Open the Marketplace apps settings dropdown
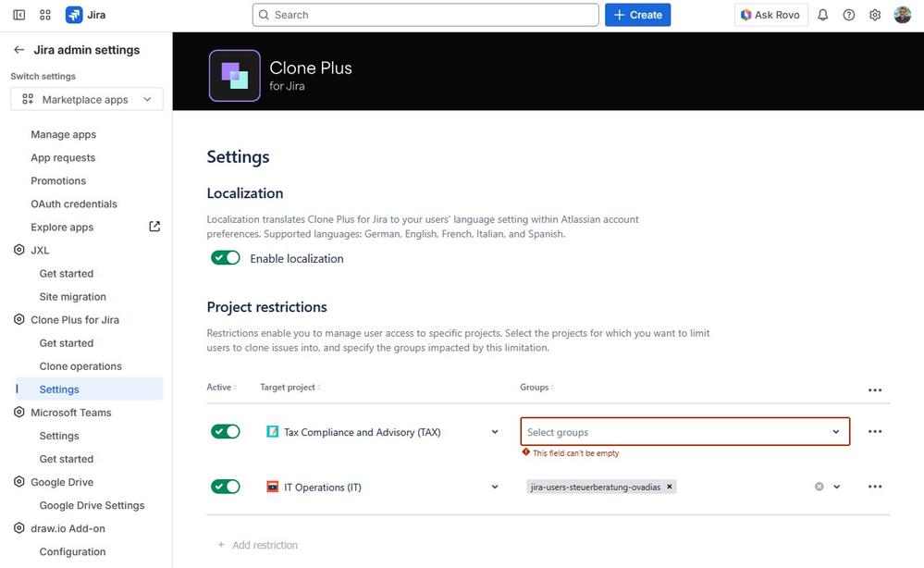This screenshot has width=924, height=568. pyautogui.click(x=87, y=99)
